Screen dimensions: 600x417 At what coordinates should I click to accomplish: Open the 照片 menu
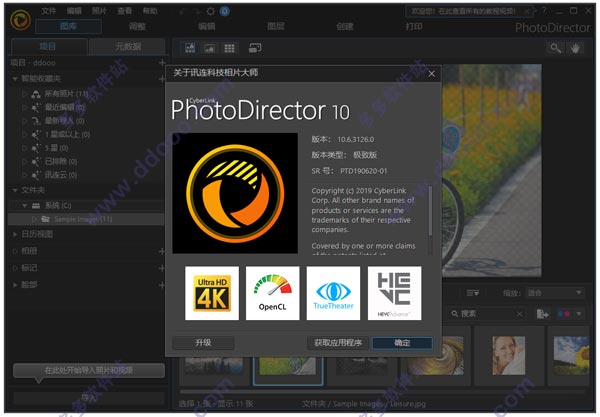click(x=99, y=11)
